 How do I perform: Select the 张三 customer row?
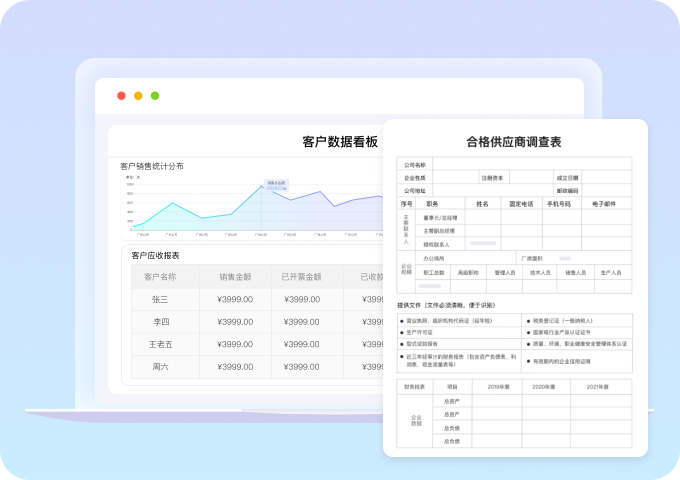pos(160,299)
